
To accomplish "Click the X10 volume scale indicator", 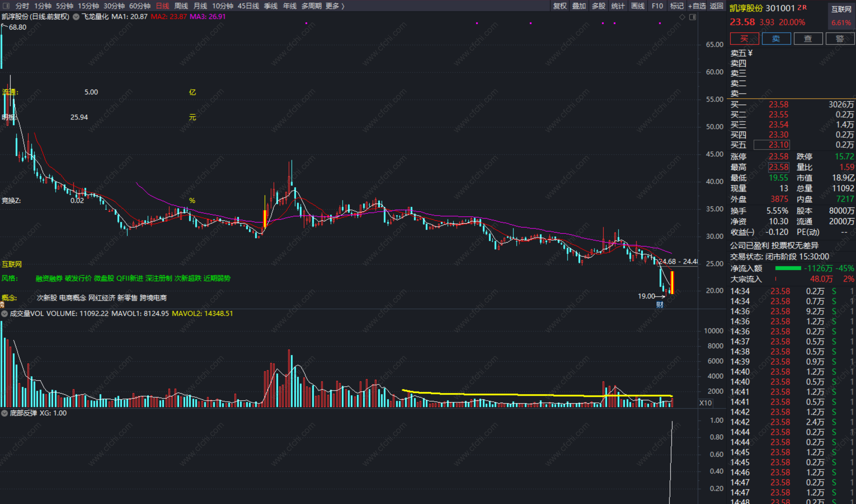I will point(705,403).
